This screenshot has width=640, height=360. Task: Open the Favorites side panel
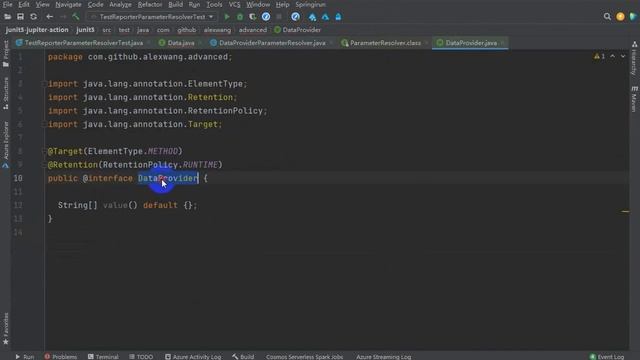point(6,329)
